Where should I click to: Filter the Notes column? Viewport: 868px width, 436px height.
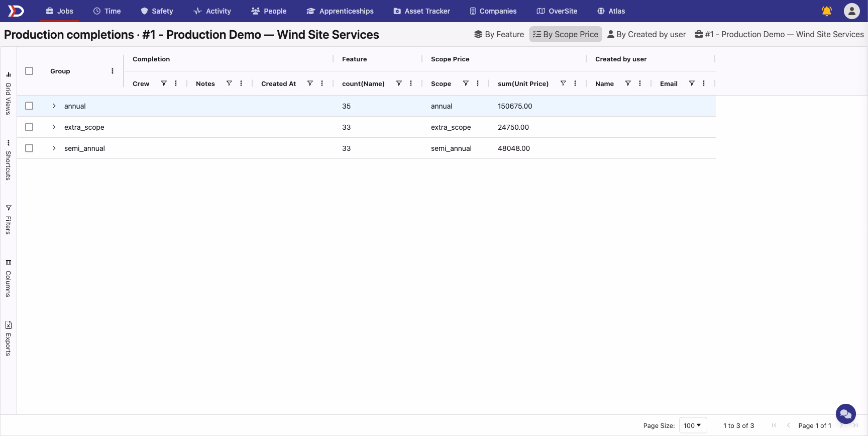(229, 83)
